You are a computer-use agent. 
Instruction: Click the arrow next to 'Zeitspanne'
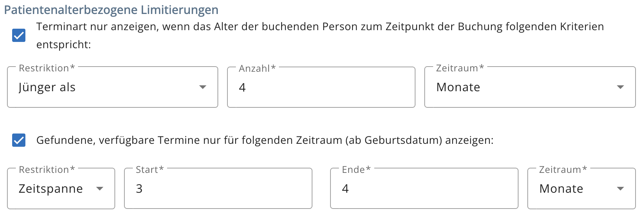coord(99,189)
